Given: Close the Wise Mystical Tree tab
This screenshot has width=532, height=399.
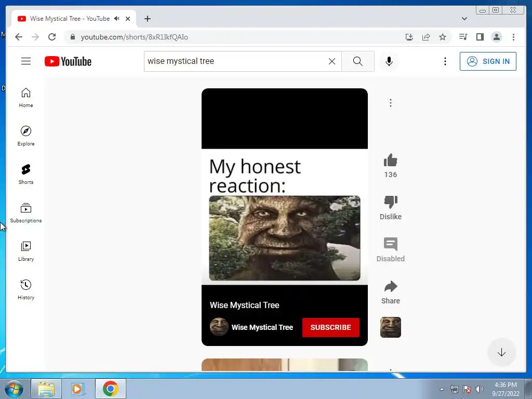Looking at the screenshot, I should pos(128,19).
